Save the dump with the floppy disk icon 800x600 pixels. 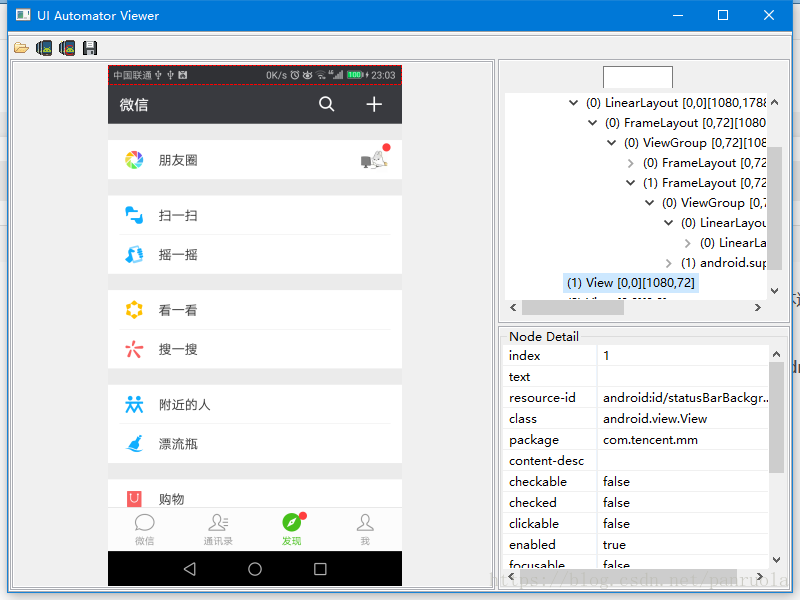[x=90, y=48]
